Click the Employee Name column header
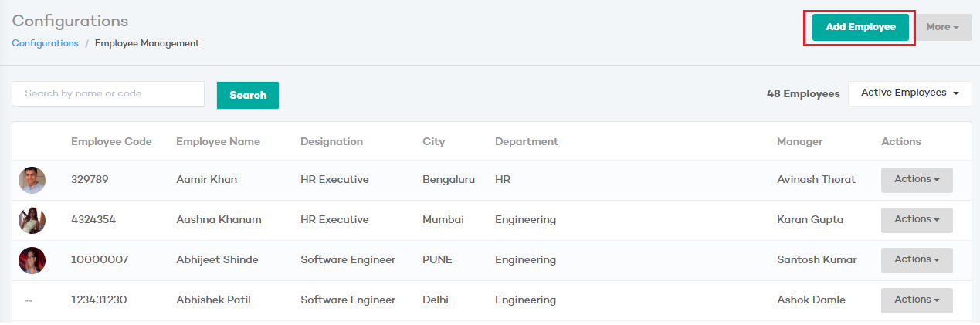 (x=218, y=141)
